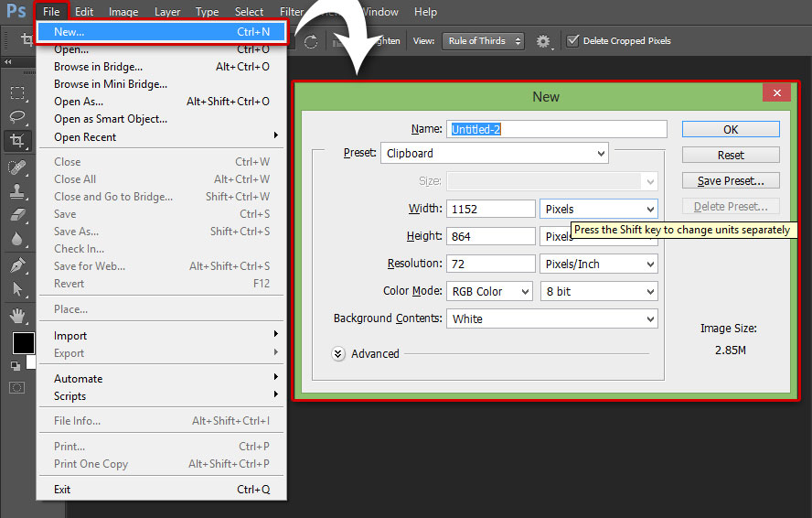Open the Rule of Thirds view dropdown
The height and width of the screenshot is (518, 812).
pyautogui.click(x=483, y=41)
